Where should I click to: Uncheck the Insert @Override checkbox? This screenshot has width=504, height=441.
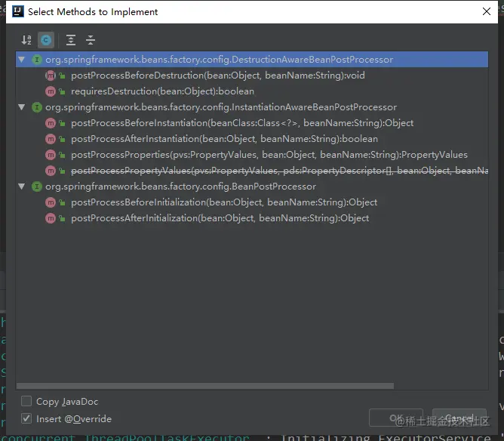coord(26,419)
